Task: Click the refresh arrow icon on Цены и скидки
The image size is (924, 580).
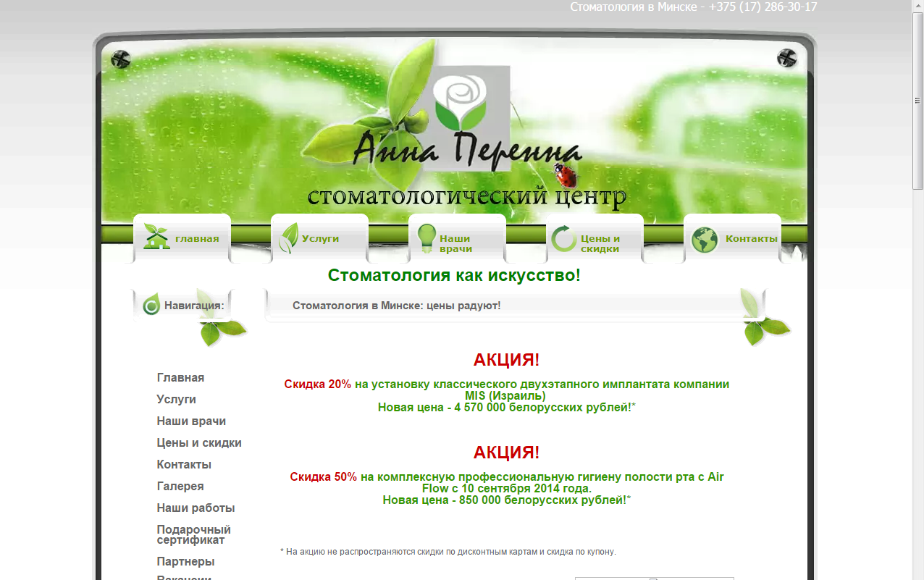Action: coord(564,238)
